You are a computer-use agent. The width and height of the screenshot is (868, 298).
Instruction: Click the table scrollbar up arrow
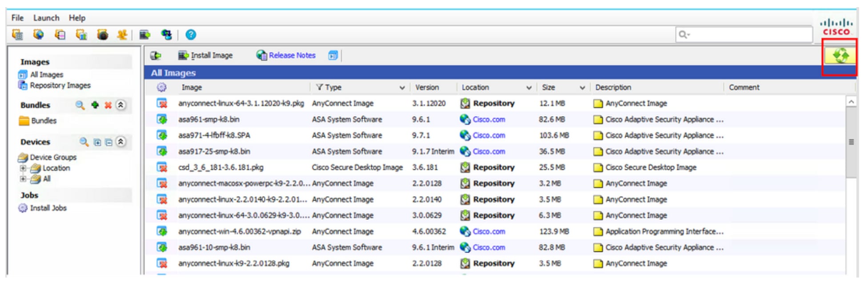pyautogui.click(x=851, y=102)
